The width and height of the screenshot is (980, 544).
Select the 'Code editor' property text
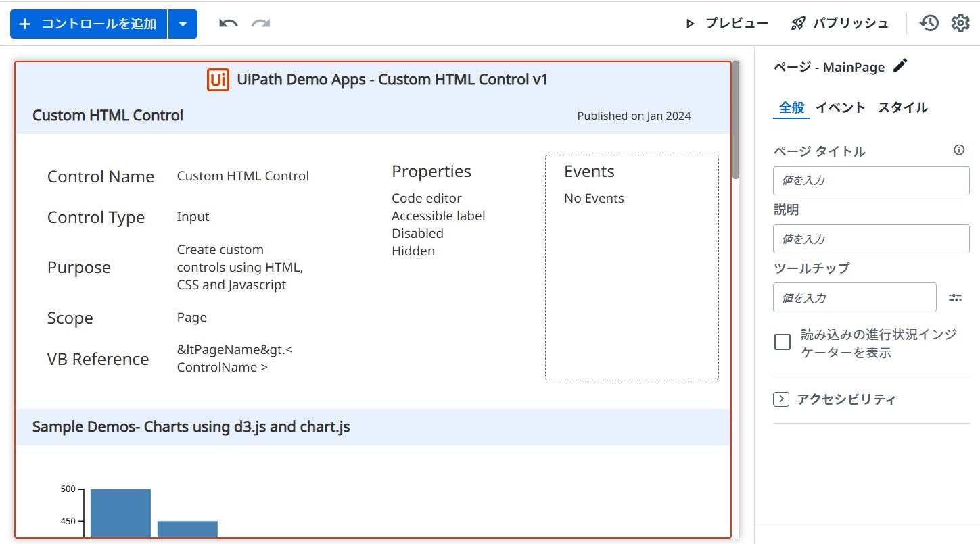click(427, 199)
